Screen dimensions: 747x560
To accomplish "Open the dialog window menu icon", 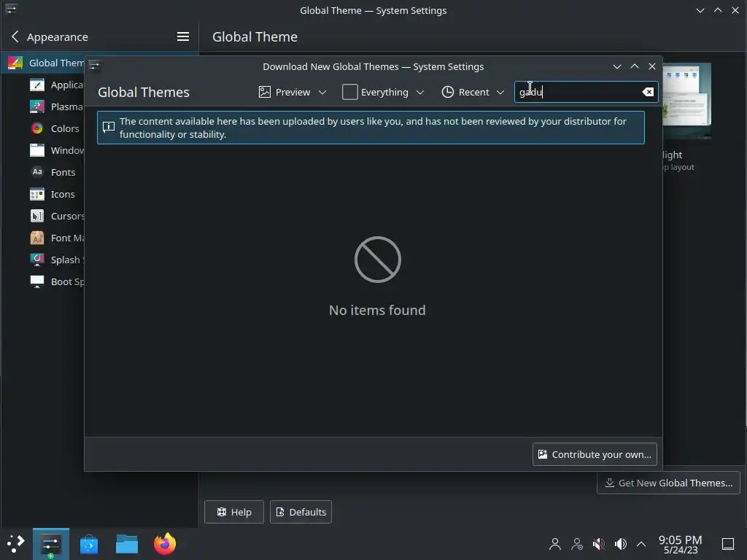I will click(94, 66).
